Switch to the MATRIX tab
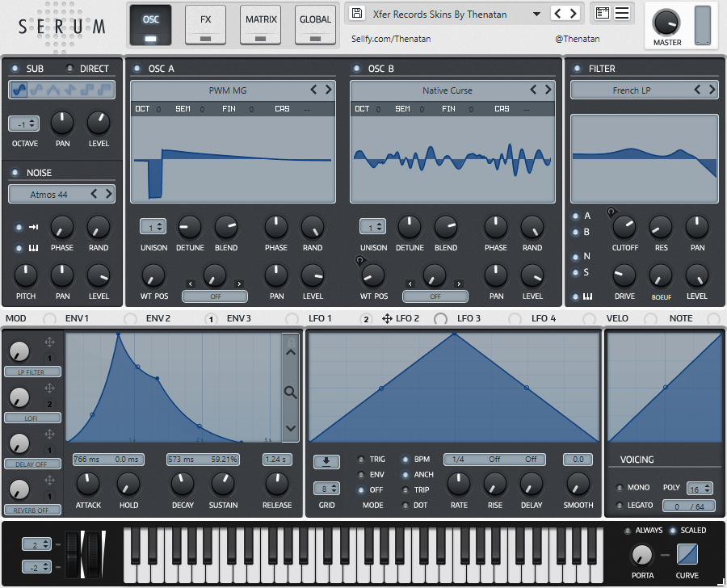The image size is (727, 588). (261, 26)
